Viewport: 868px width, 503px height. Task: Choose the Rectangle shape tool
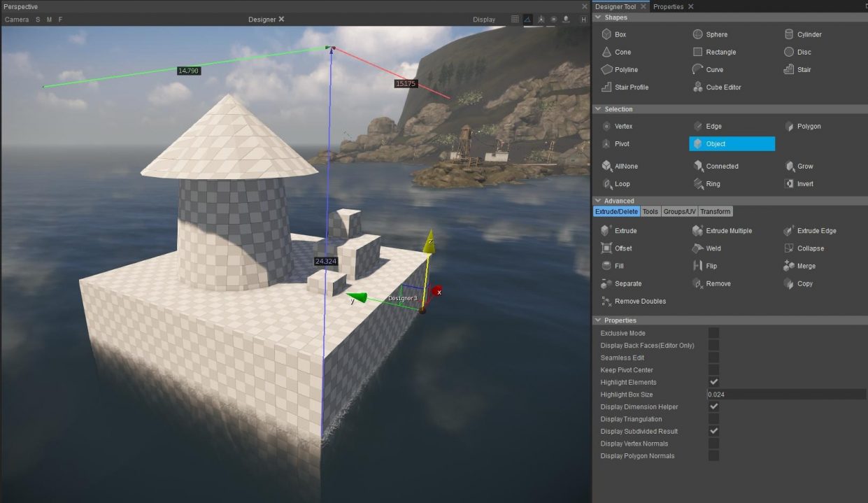[x=714, y=52]
